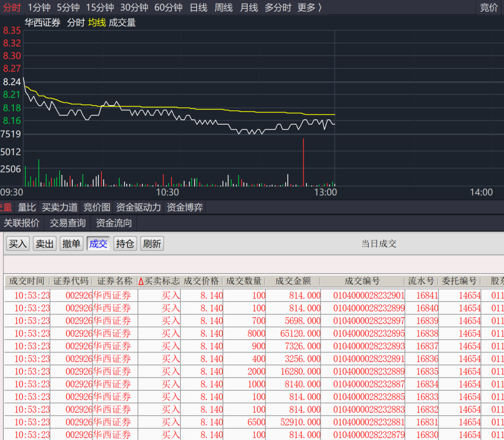Open the 月线 monthly chart

click(249, 7)
